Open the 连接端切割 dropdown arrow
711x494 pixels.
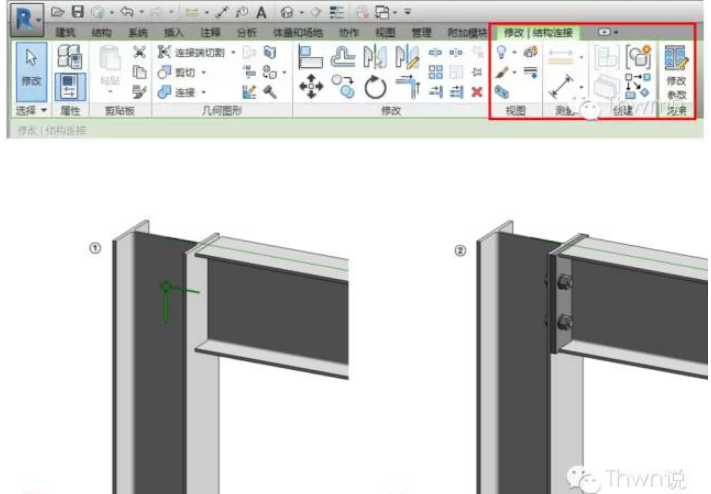(234, 53)
